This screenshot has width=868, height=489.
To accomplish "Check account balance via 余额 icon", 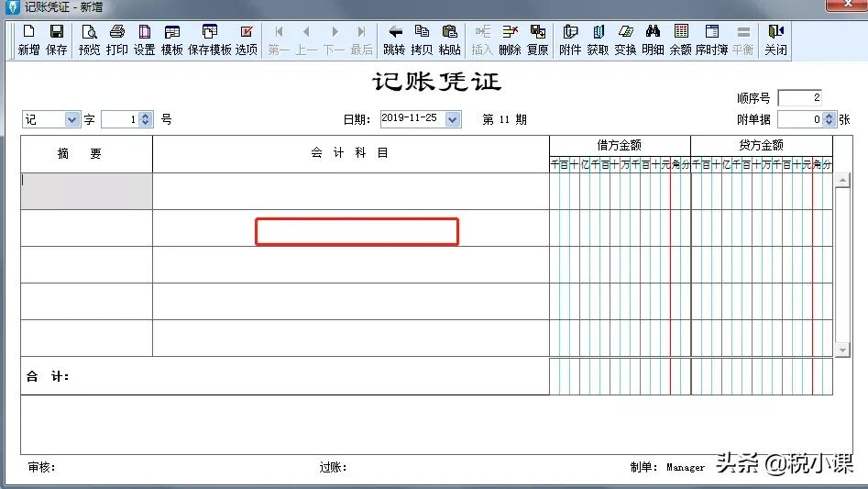I will (x=681, y=39).
